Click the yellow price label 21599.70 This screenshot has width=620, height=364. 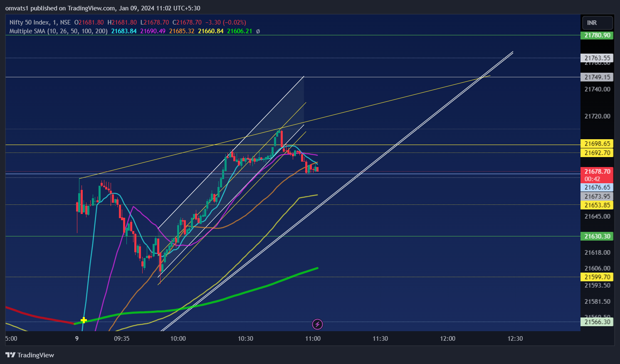(597, 277)
